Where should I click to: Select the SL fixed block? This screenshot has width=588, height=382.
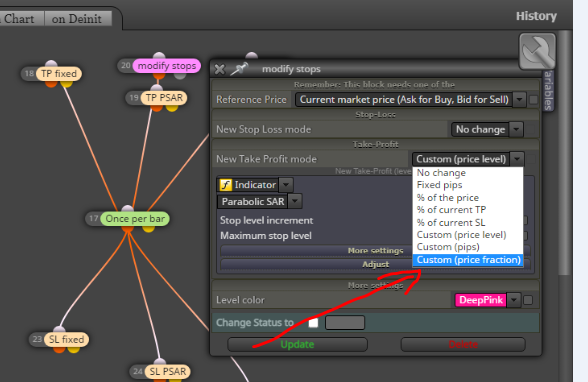point(66,339)
